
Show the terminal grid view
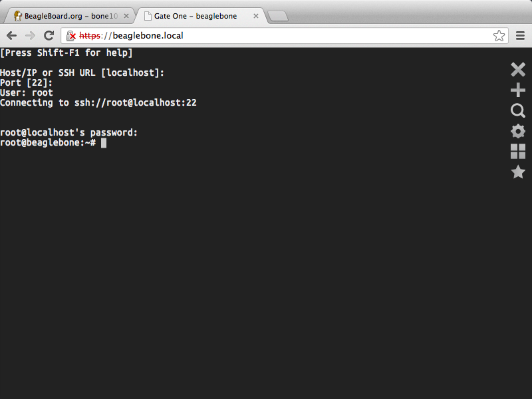517,152
